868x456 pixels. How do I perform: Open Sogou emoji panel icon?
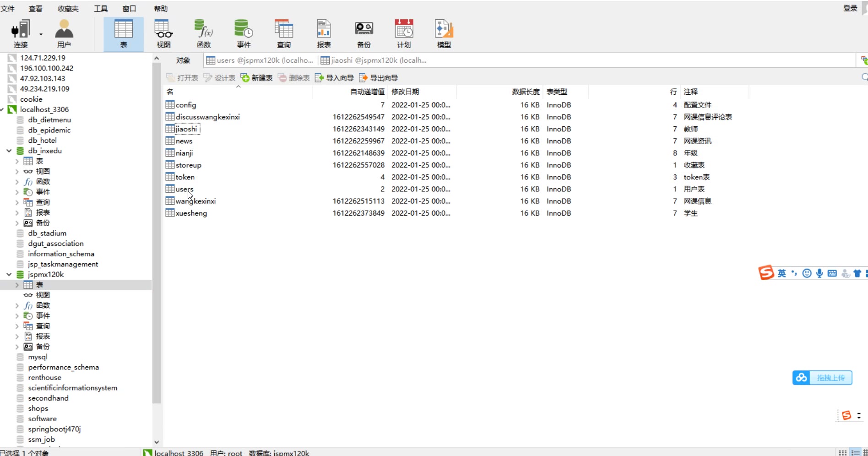pyautogui.click(x=807, y=273)
